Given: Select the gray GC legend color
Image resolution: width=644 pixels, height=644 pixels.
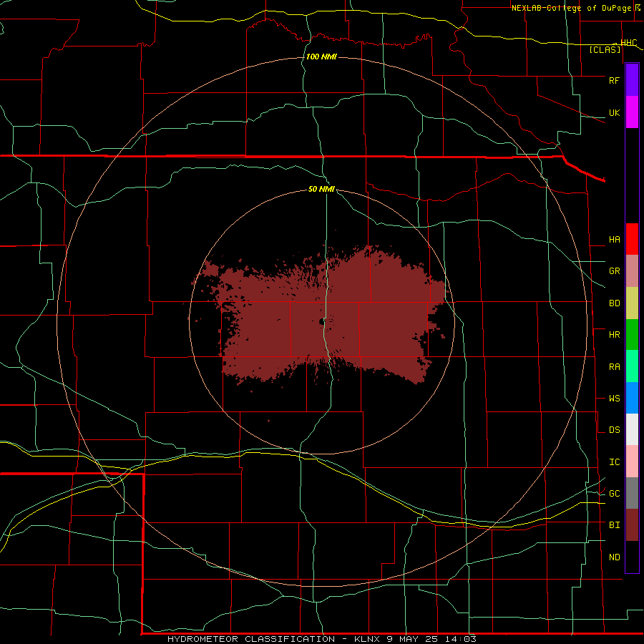Looking at the screenshot, I should pyautogui.click(x=632, y=493).
